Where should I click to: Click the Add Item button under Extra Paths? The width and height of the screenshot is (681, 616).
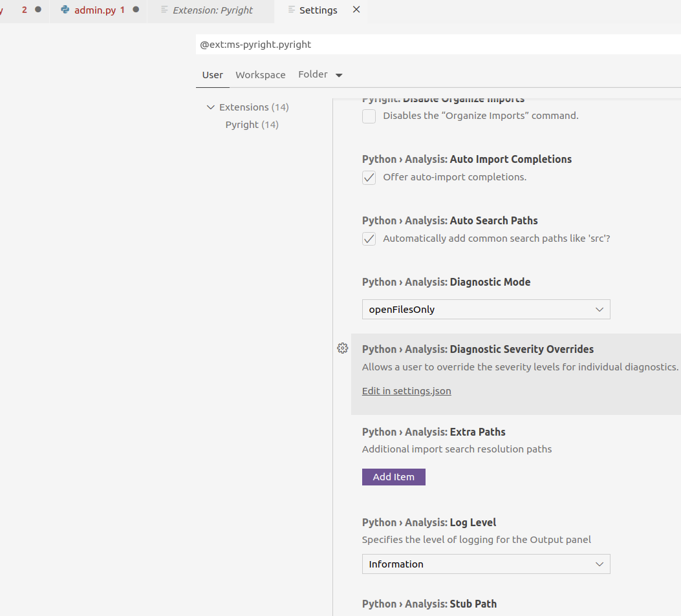(393, 476)
